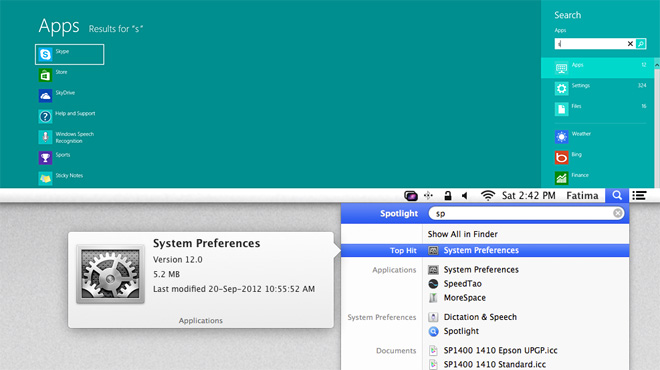Click the purple display icon in the menu bar
Viewport: 660px width, 370px height.
pyautogui.click(x=411, y=196)
